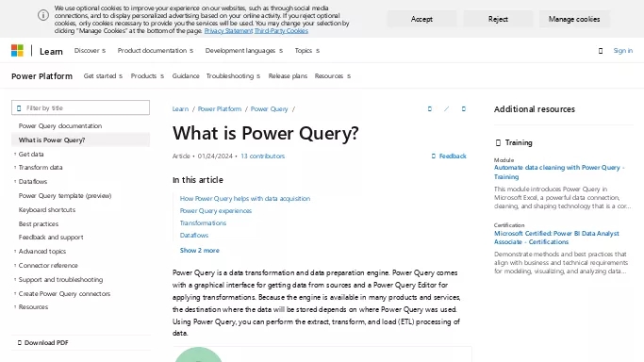Expand Get data in the sidebar
Image resolution: width=644 pixels, height=362 pixels.
(x=31, y=155)
